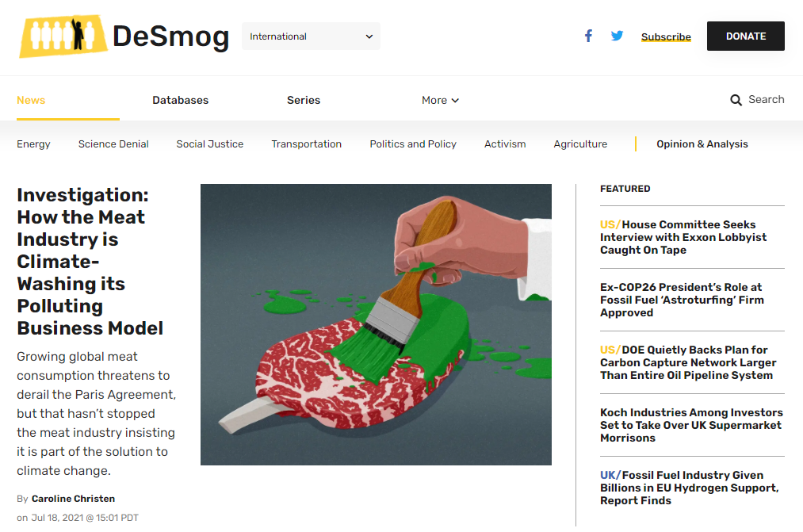Image resolution: width=803 pixels, height=532 pixels.
Task: View author Caroline Christen's profile
Action: pos(73,499)
